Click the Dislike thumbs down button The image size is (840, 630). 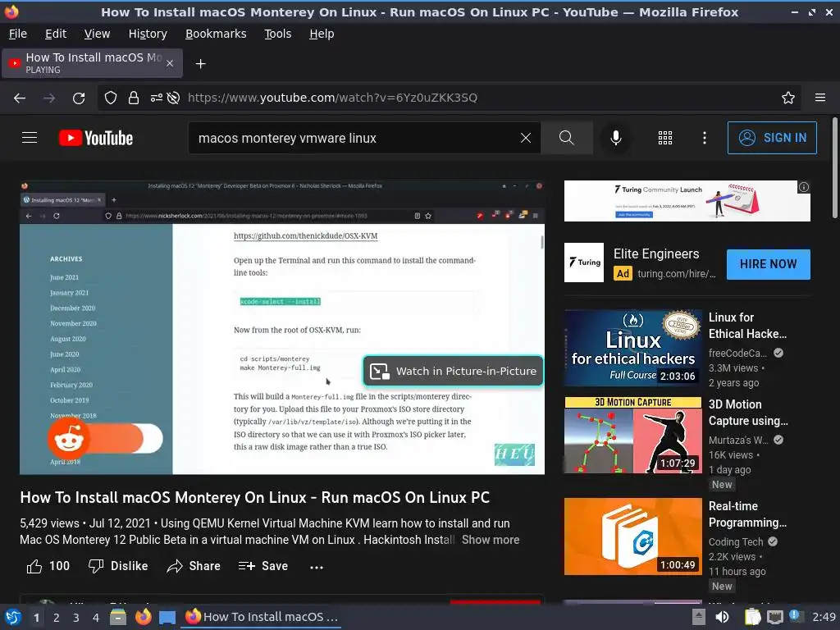(x=118, y=566)
